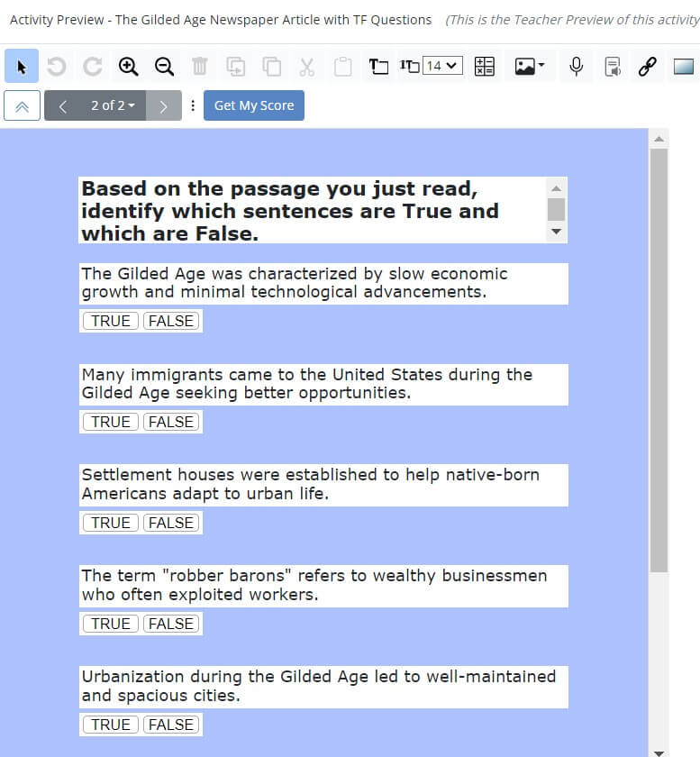Click the scissors cut icon
The height and width of the screenshot is (757, 700).
[x=306, y=66]
